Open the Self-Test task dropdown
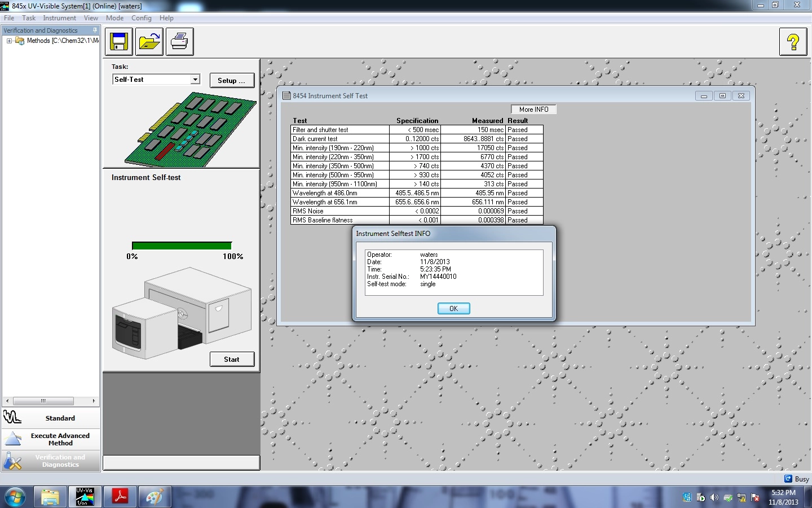This screenshot has width=812, height=508. coord(195,80)
